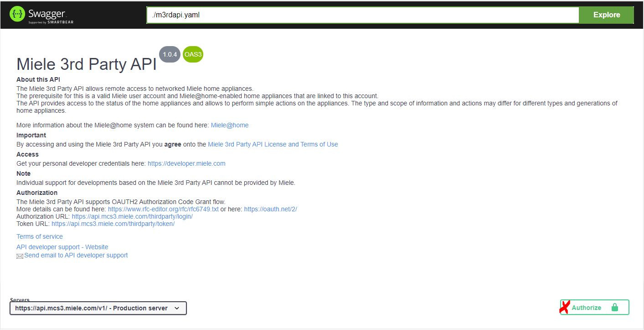This screenshot has height=330, width=644.
Task: Click the Explore button
Action: 606,15
